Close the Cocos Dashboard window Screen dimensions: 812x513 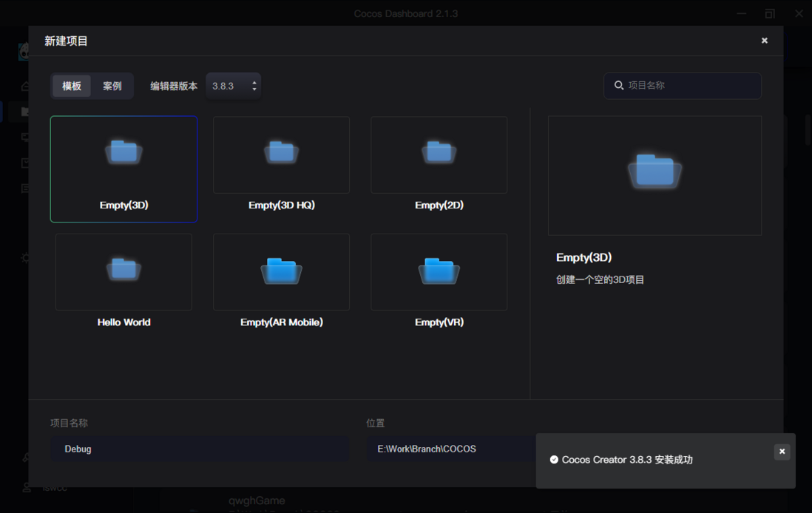[799, 13]
